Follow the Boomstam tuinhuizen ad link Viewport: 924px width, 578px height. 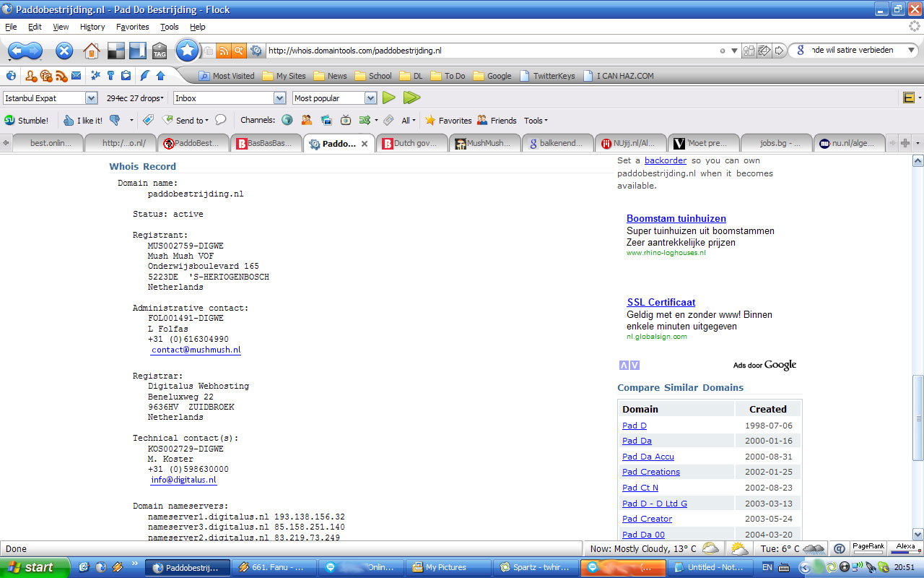676,218
